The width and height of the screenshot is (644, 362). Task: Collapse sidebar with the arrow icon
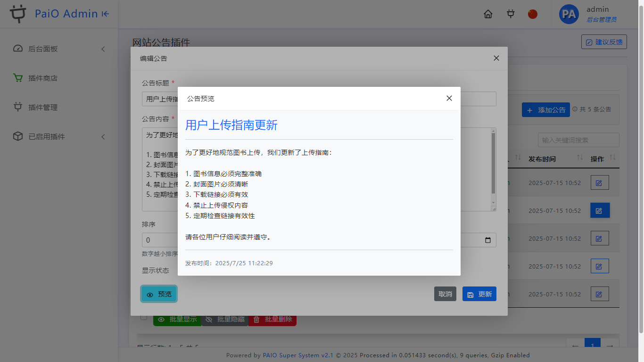106,14
